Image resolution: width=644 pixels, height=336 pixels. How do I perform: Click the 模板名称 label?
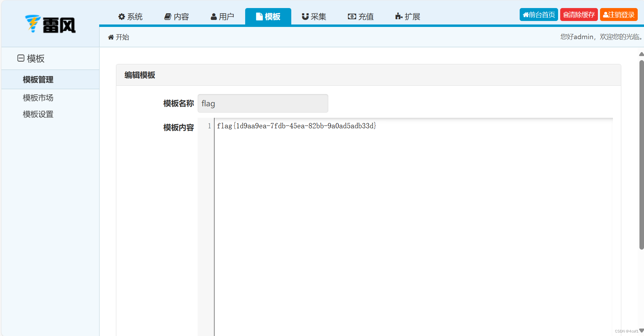[178, 103]
